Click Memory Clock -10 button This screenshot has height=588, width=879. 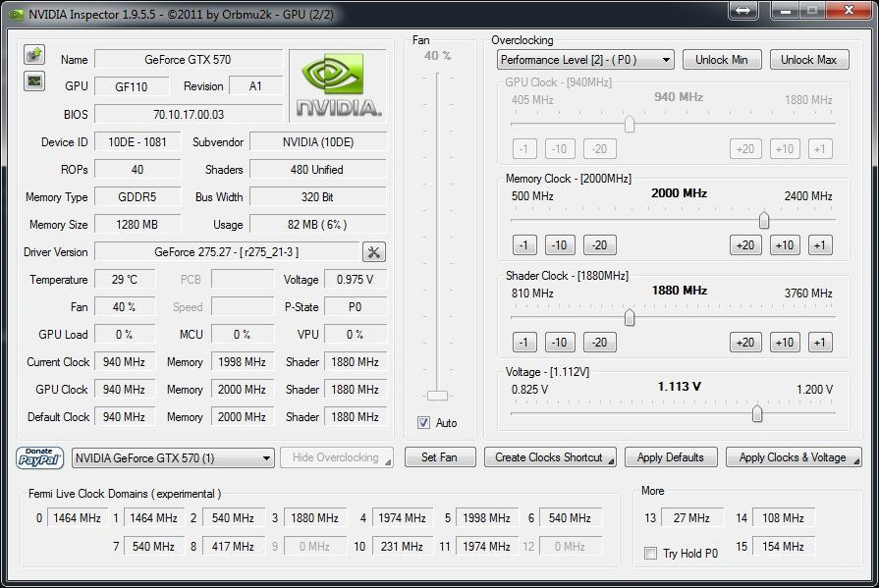coord(560,245)
